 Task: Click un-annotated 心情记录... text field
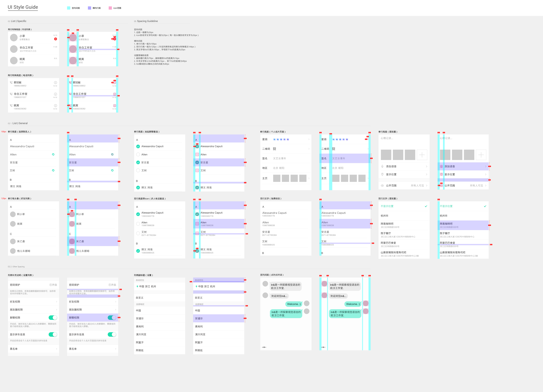point(387,138)
